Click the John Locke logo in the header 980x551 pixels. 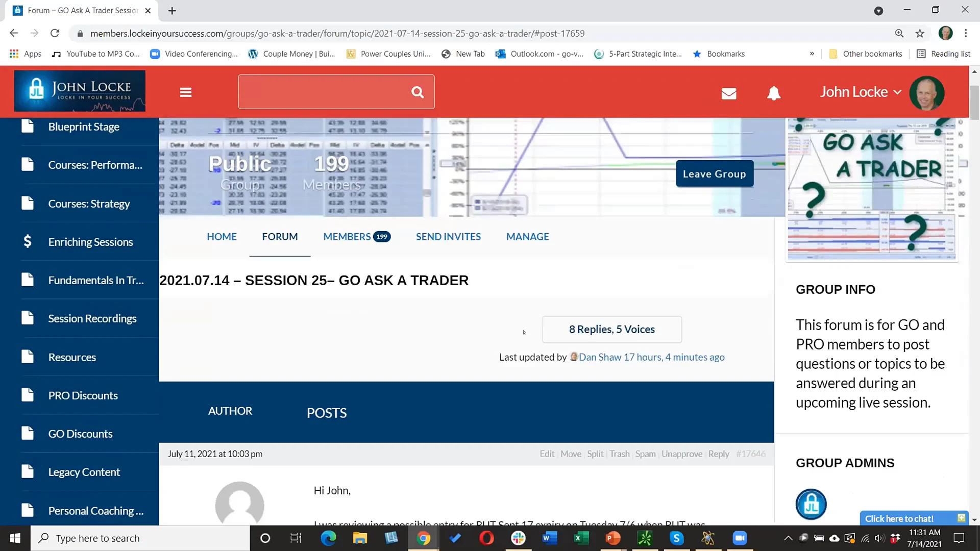(x=80, y=91)
